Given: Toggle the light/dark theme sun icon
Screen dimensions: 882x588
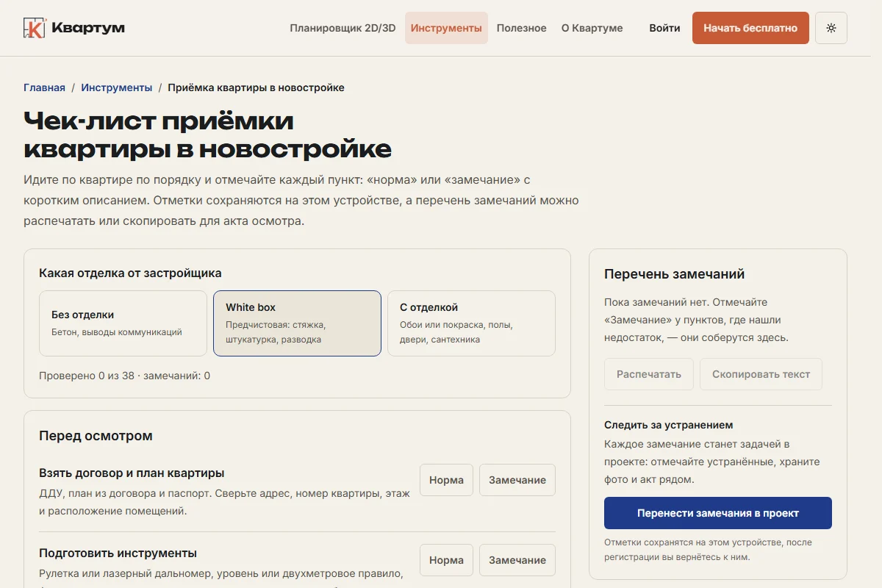Looking at the screenshot, I should (831, 28).
